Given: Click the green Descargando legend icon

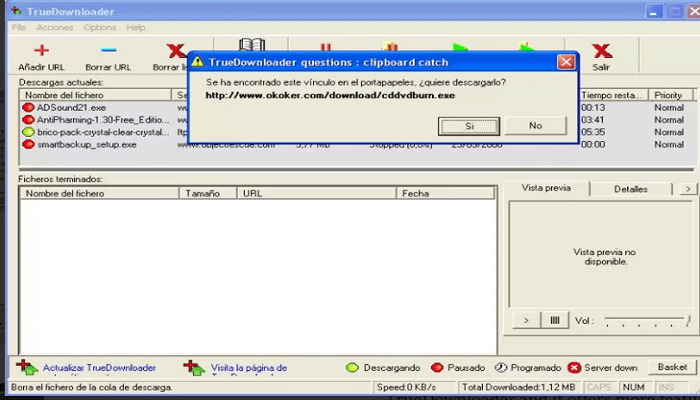Looking at the screenshot, I should click(x=352, y=368).
